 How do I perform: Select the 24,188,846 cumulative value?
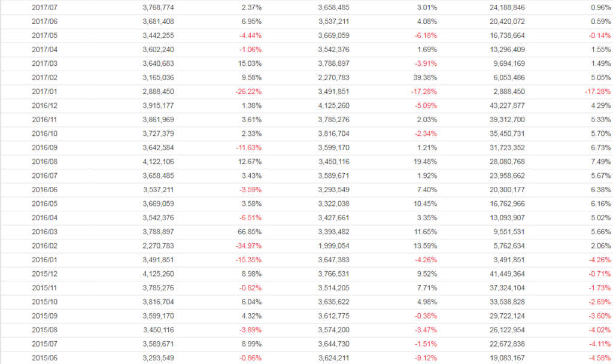click(506, 8)
